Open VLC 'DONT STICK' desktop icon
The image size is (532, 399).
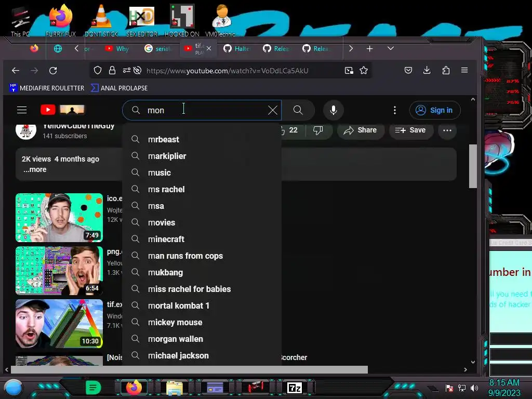tap(101, 20)
